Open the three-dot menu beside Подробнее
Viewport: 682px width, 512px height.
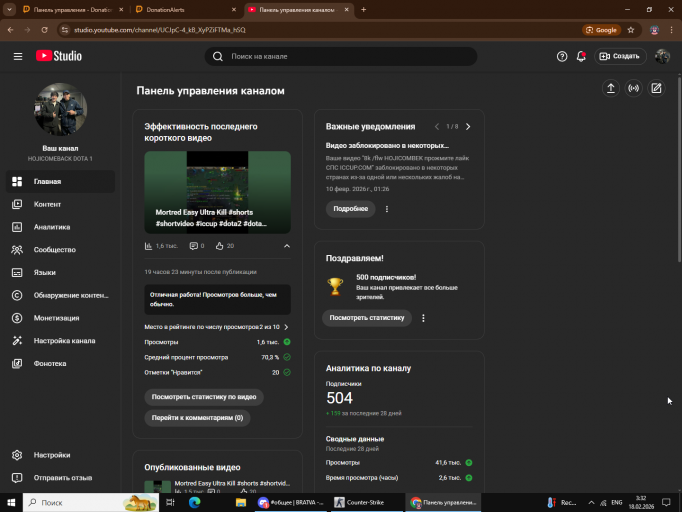(387, 209)
